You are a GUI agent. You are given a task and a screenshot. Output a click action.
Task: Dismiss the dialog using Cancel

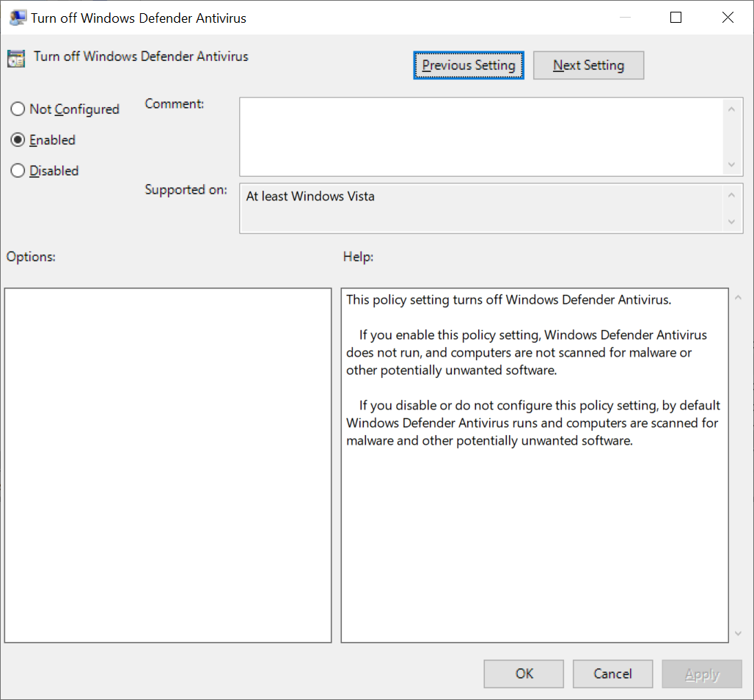pyautogui.click(x=612, y=674)
